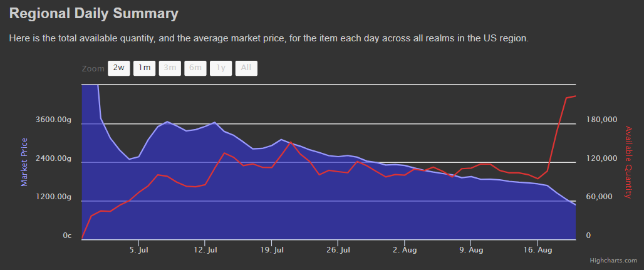Click the 3600.00g price axis label
Screen dimensions: 644x270
click(x=55, y=120)
